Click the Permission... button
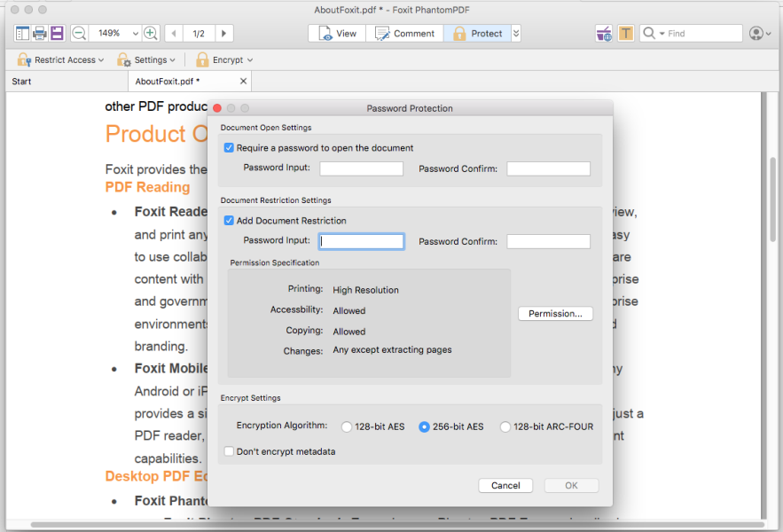 555,313
